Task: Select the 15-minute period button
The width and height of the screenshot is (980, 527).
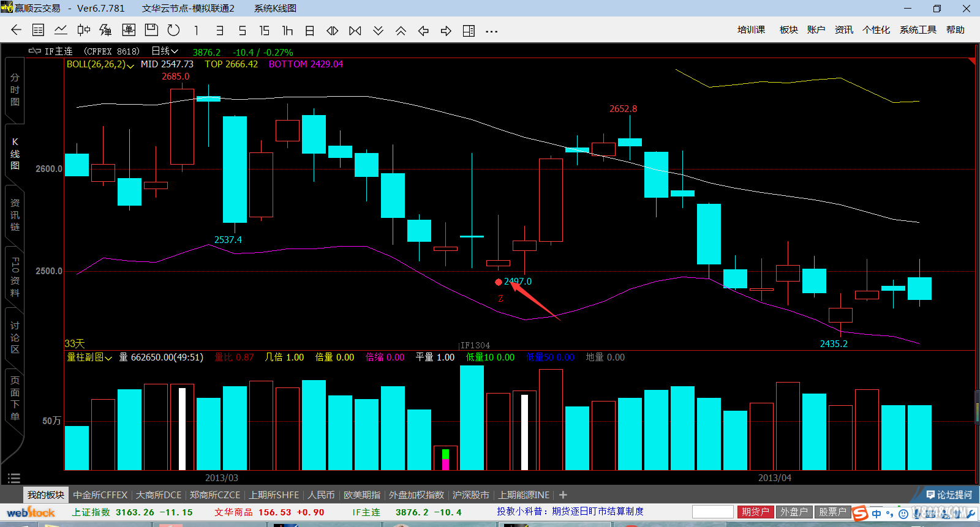Action: [265, 31]
